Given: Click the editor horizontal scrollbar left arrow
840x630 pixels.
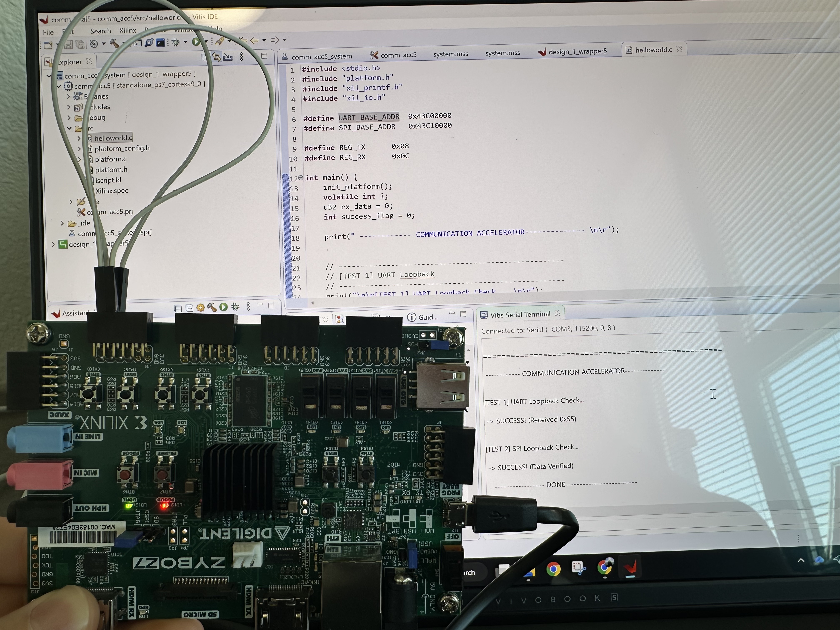Looking at the screenshot, I should (x=312, y=303).
